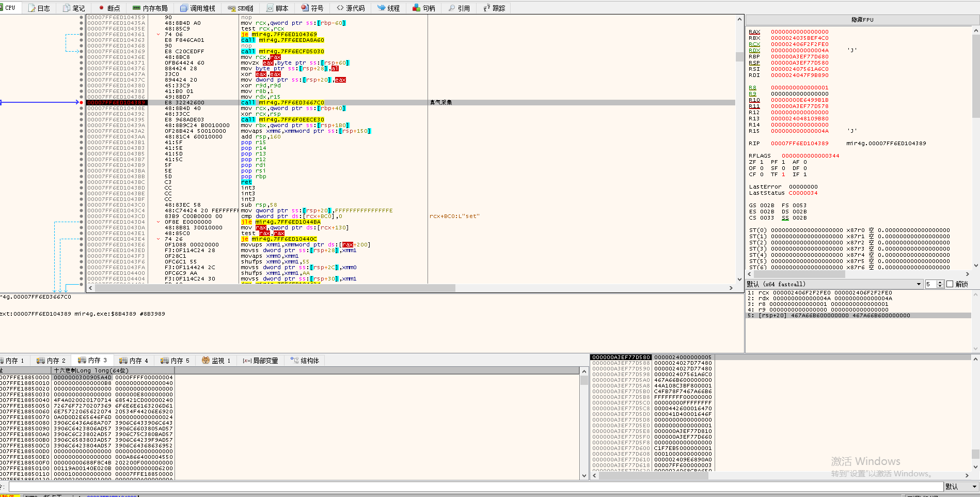Open the x64 fastcall calling convention dropdown
The height and width of the screenshot is (497, 980).
click(919, 284)
